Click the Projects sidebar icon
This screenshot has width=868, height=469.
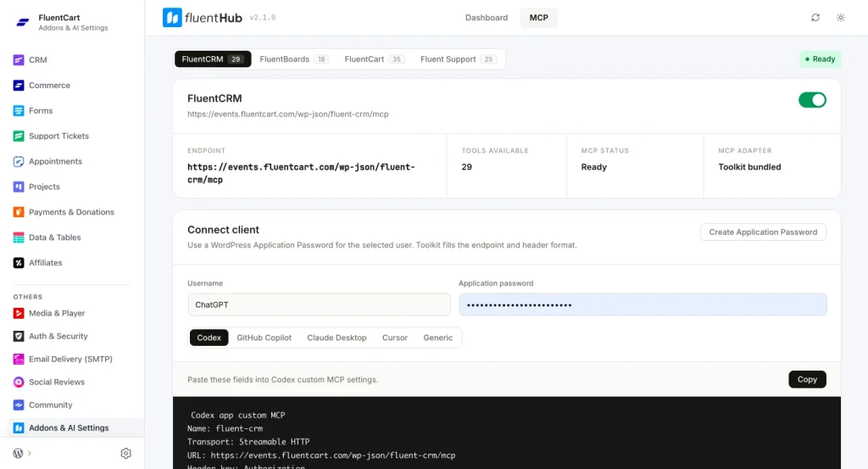coord(19,187)
